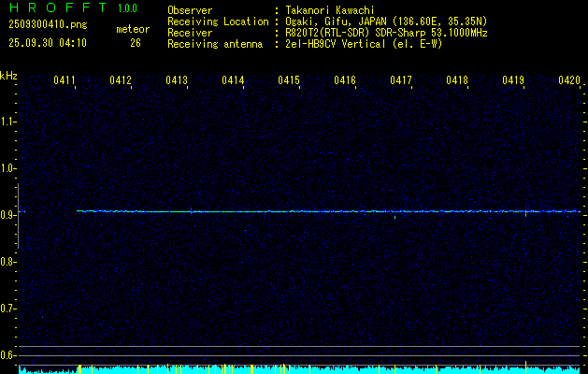Viewport: 588px width, 374px height.
Task: Click the filename 2509300410.png
Action: coord(48,25)
